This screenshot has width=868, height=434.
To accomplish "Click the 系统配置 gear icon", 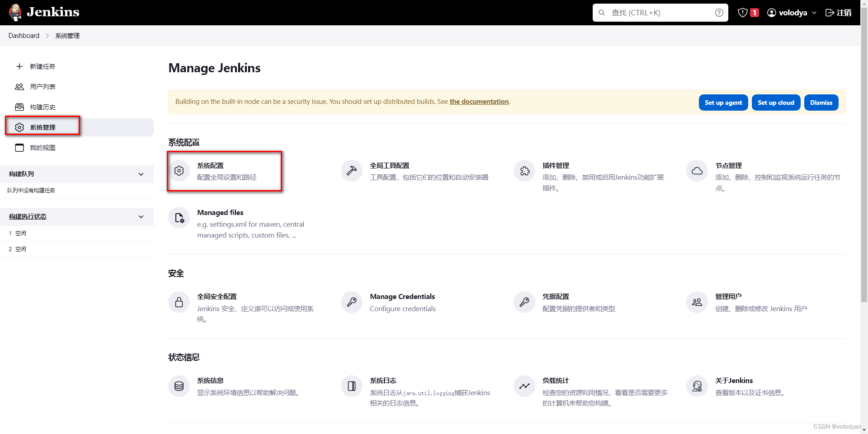I will (179, 171).
